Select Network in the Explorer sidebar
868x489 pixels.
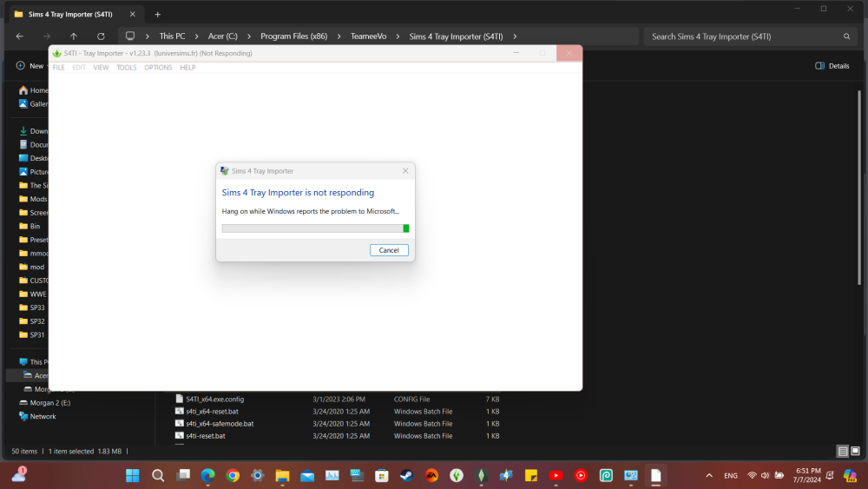(x=37, y=416)
